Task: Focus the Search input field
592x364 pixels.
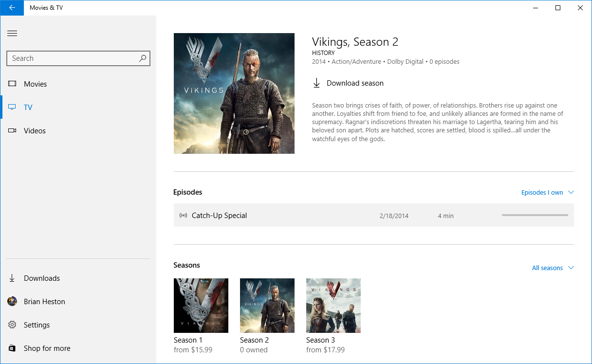Action: point(78,58)
